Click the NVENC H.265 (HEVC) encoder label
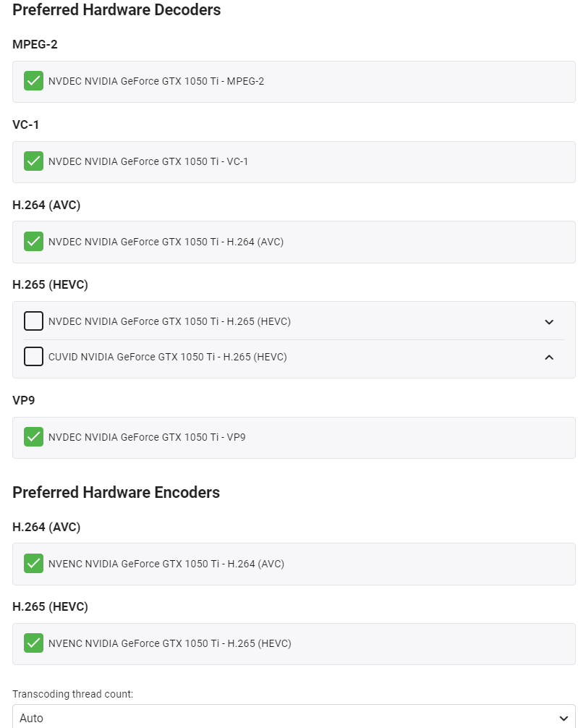The width and height of the screenshot is (578, 728). point(170,643)
